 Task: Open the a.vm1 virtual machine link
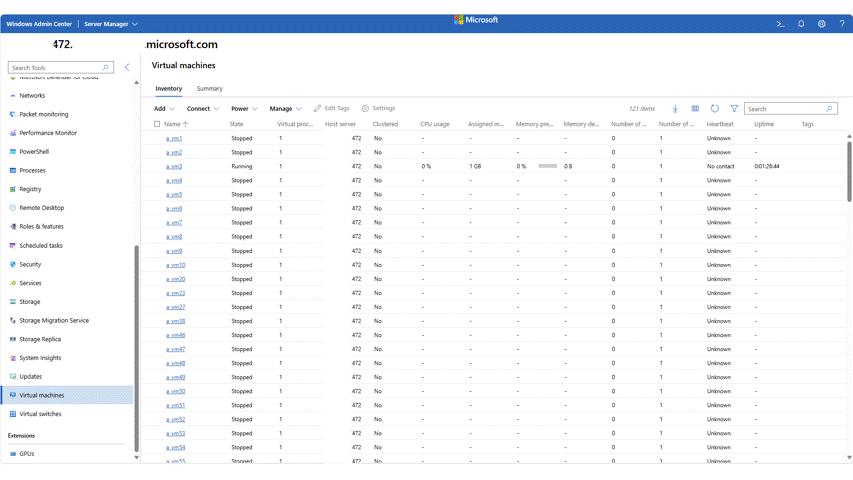coord(174,138)
